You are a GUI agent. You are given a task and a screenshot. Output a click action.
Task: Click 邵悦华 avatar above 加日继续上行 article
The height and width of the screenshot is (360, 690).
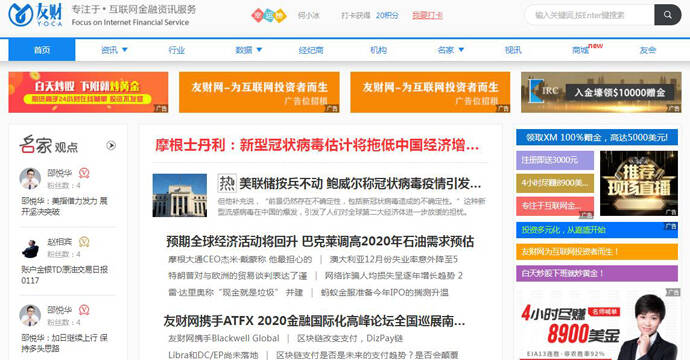[30, 315]
